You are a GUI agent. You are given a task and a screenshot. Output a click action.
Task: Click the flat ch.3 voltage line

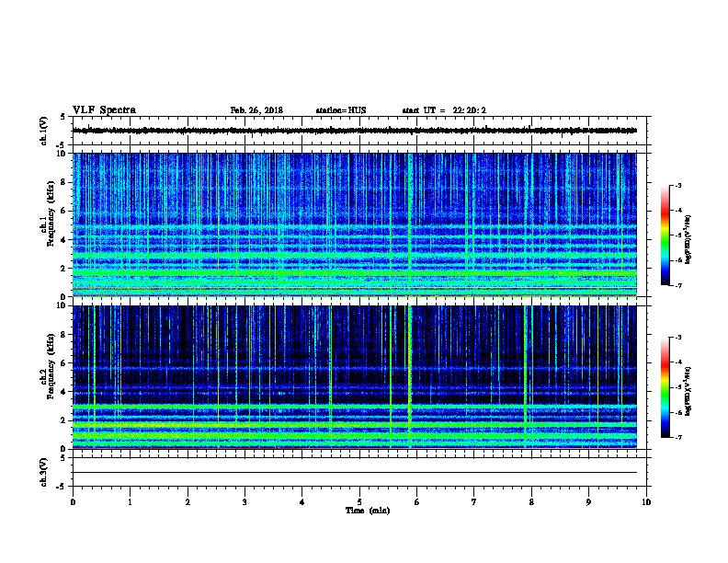[355, 473]
